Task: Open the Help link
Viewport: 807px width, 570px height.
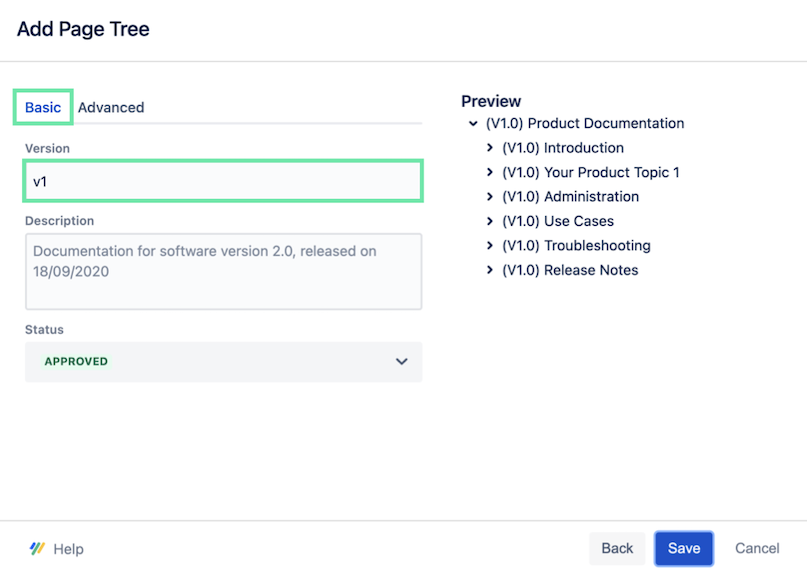Action: tap(68, 549)
